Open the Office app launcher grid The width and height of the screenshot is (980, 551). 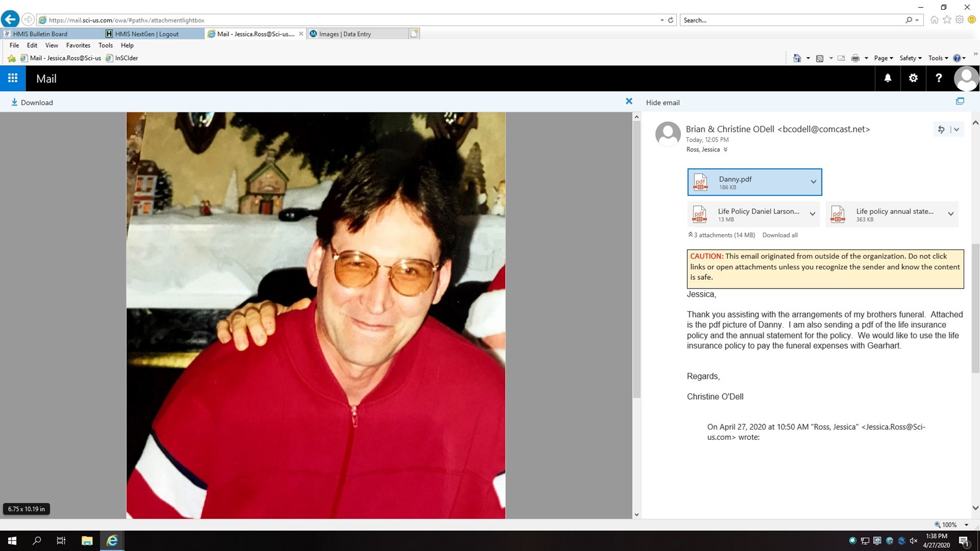tap(12, 78)
